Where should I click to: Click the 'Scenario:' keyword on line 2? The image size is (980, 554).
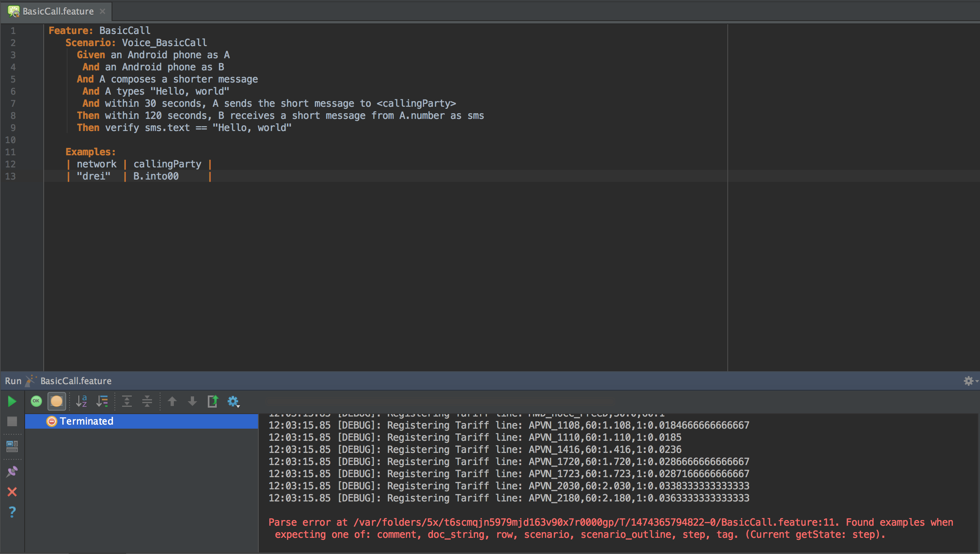91,42
